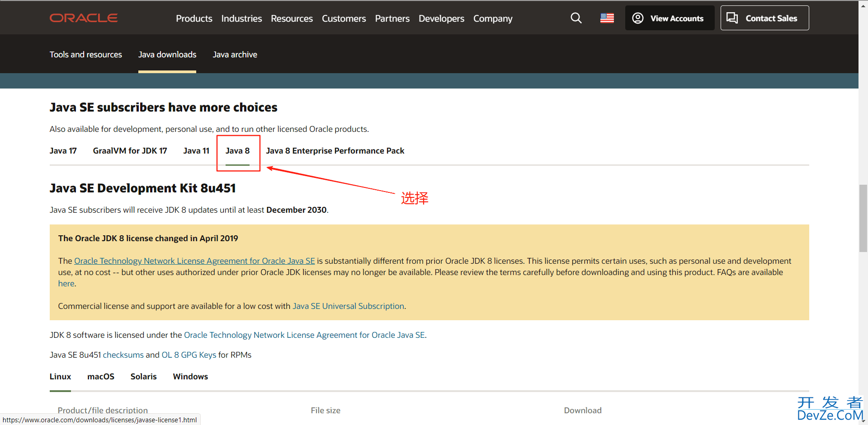Click the scrollbar down arrow

click(863, 421)
